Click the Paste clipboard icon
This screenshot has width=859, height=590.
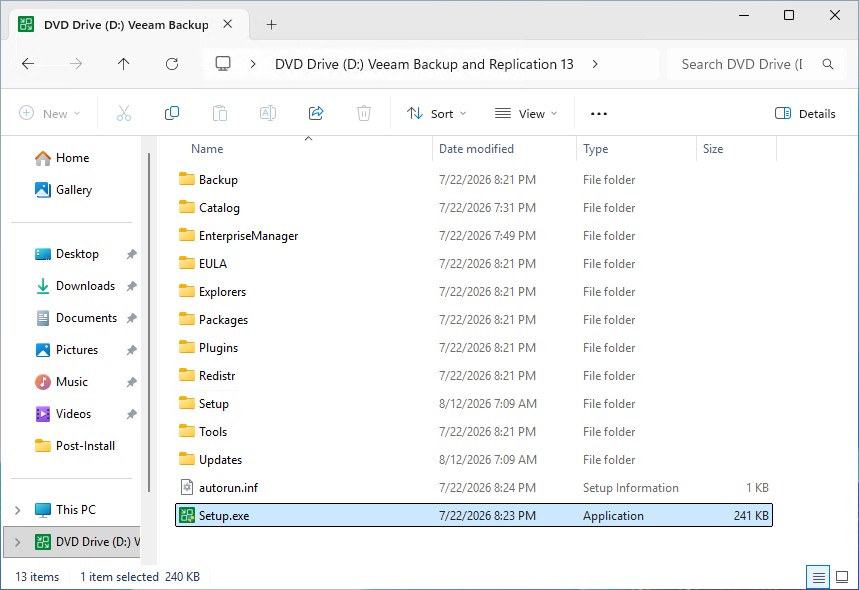point(220,113)
